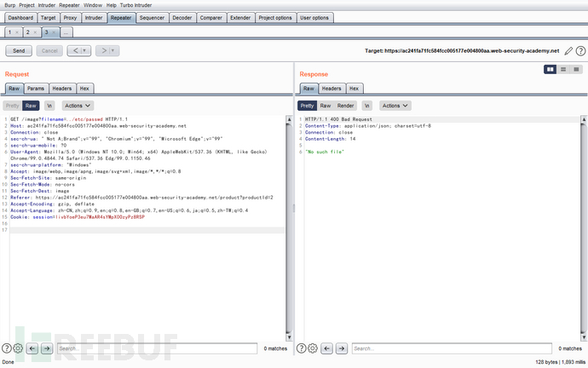This screenshot has height=368, width=588.
Task: Click request pane vertical scrollbar
Action: click(289, 228)
